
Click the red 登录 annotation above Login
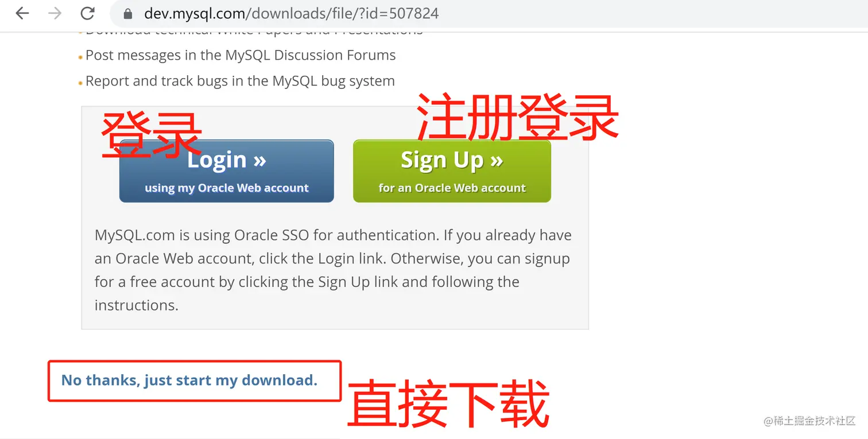pos(152,135)
